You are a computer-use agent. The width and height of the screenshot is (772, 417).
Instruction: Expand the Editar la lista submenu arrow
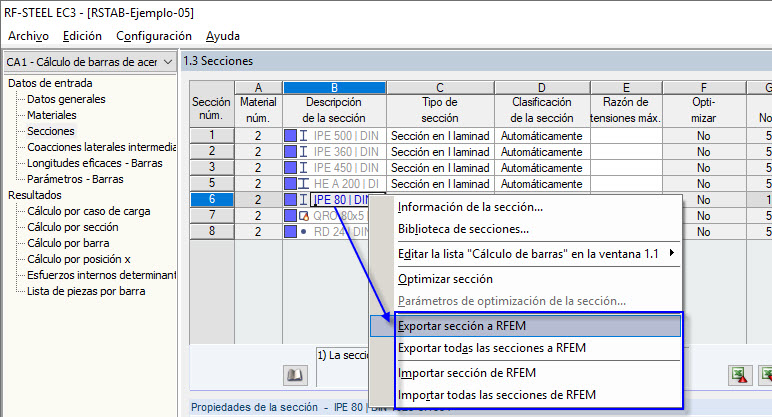[672, 254]
